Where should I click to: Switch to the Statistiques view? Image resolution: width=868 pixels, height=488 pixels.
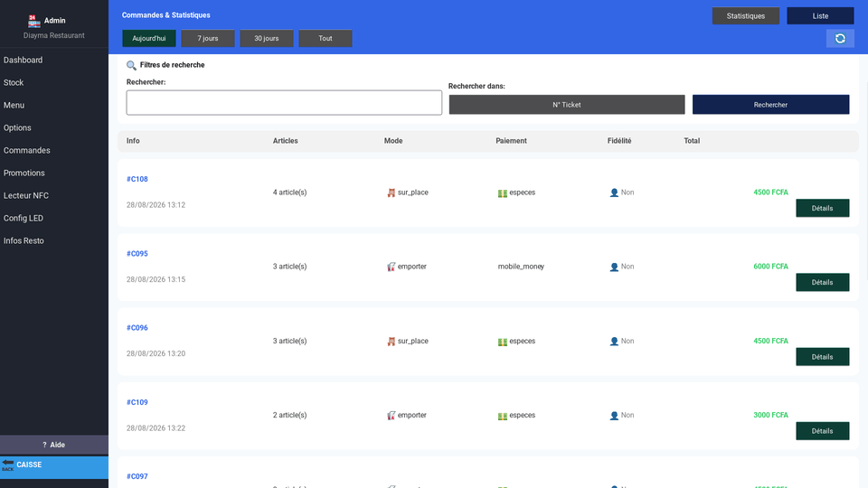(x=746, y=16)
